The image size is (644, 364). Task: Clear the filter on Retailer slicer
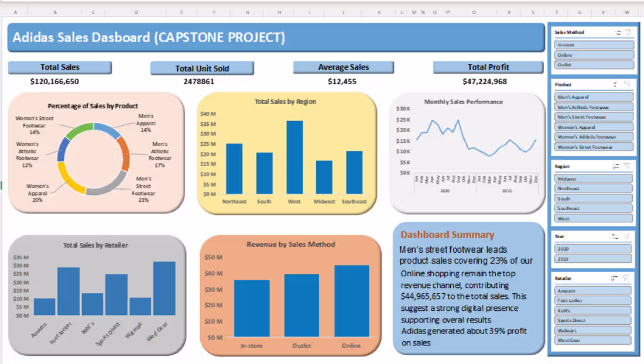(x=625, y=278)
